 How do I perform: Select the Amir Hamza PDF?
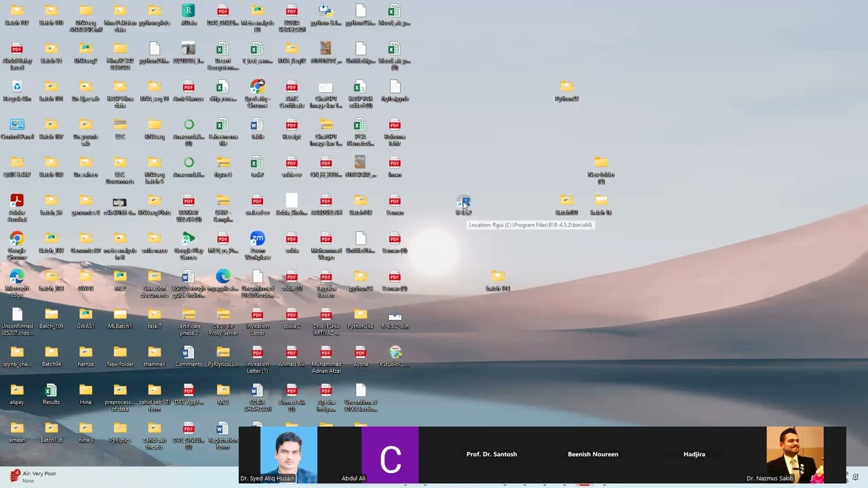coord(189,91)
